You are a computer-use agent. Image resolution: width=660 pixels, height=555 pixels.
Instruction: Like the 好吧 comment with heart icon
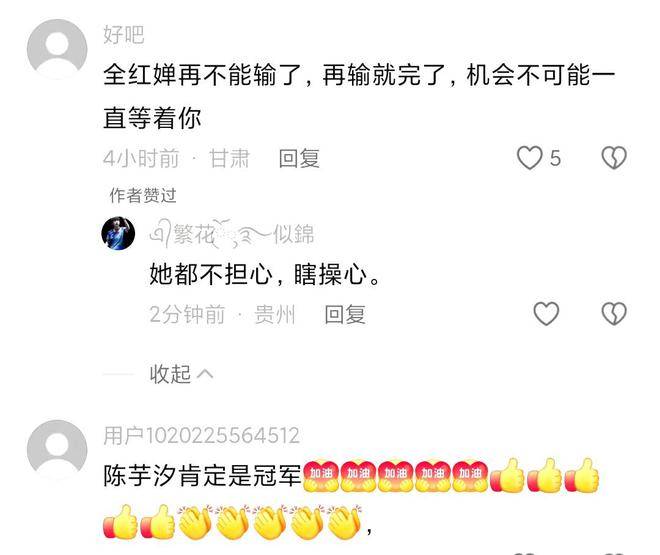pos(529,158)
